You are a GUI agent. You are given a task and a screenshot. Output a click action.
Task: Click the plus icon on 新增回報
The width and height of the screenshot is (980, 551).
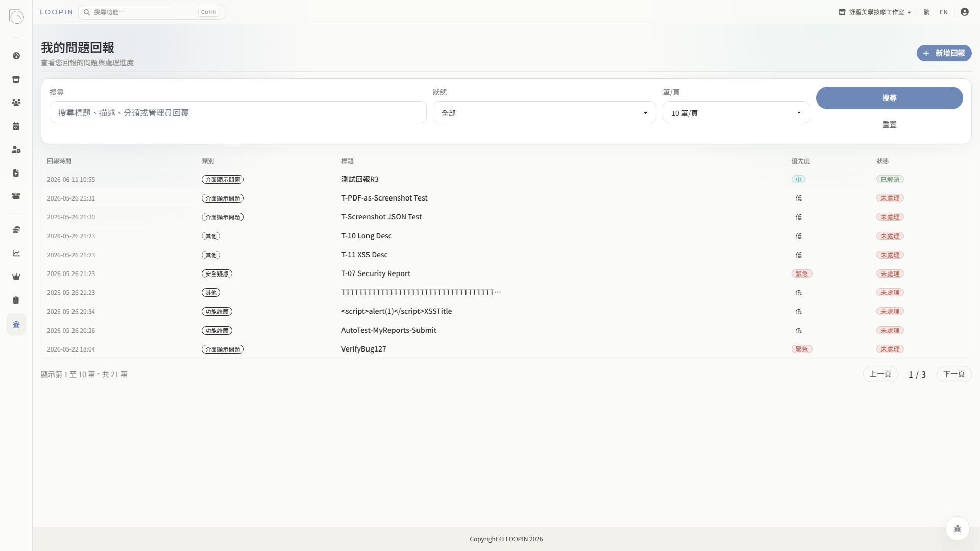(926, 53)
